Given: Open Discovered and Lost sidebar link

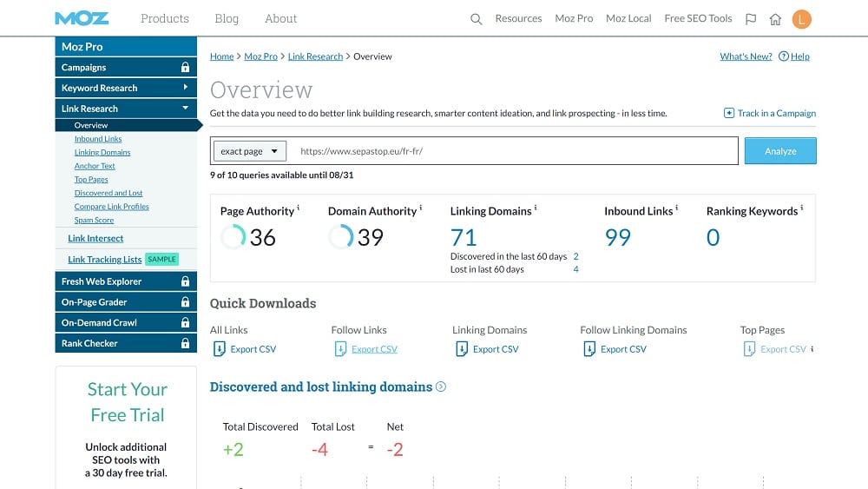Looking at the screenshot, I should point(108,193).
